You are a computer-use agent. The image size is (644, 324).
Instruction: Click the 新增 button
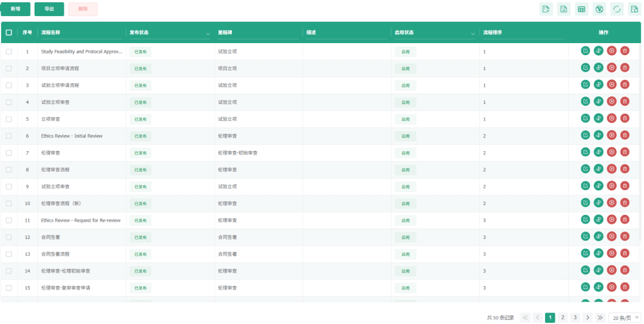point(16,9)
